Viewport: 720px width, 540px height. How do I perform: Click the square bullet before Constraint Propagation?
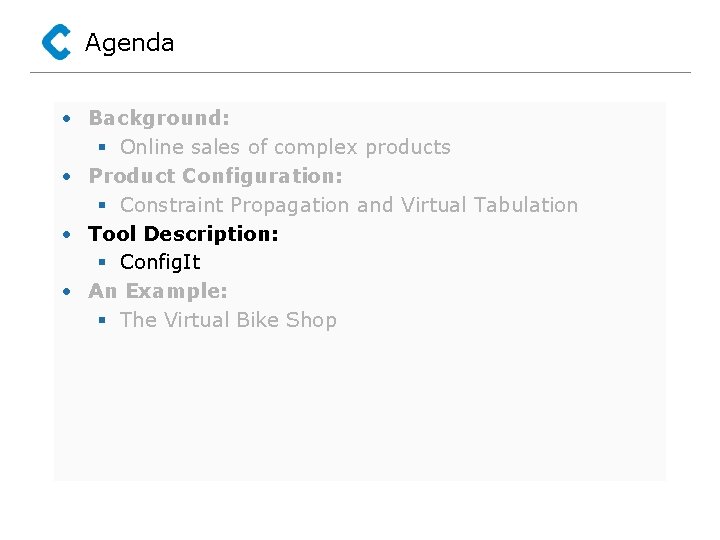tap(102, 205)
